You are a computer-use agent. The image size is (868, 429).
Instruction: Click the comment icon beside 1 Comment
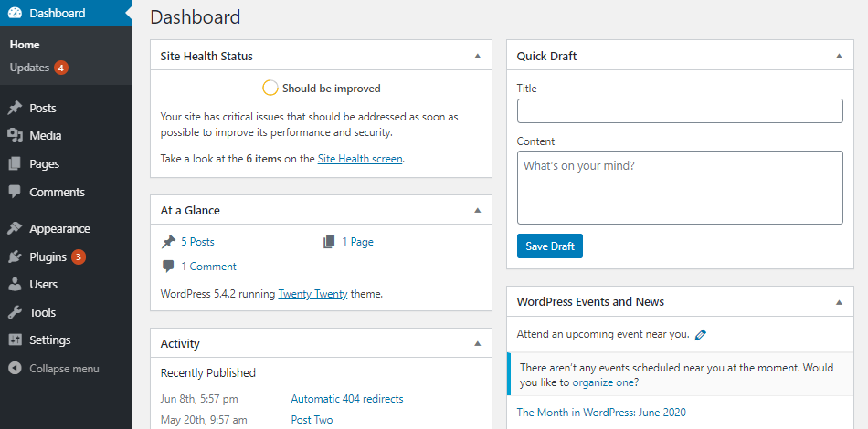click(168, 267)
